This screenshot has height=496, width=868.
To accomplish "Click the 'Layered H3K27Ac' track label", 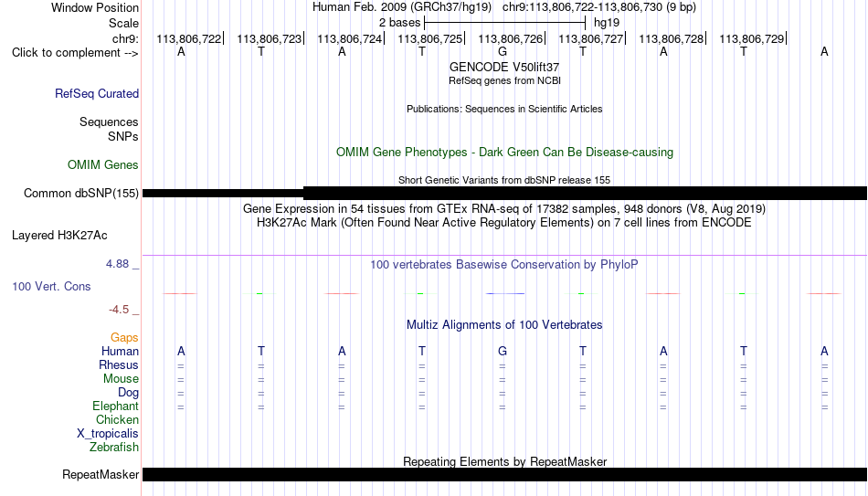I will pos(59,236).
